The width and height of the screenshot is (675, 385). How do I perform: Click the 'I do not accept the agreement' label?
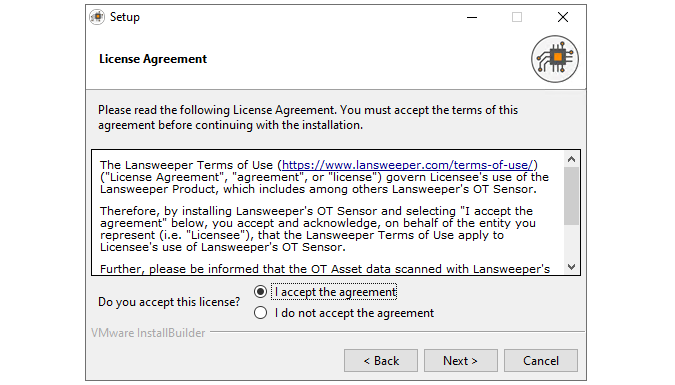(354, 313)
